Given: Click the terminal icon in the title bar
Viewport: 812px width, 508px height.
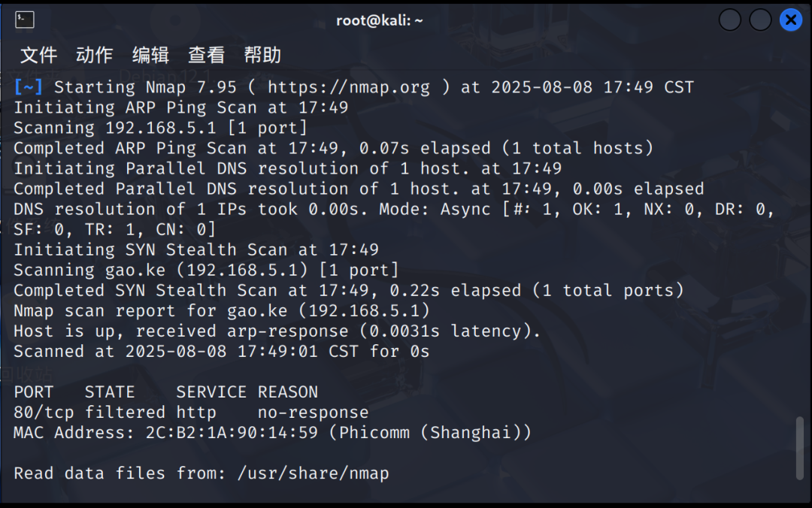Looking at the screenshot, I should coord(25,20).
